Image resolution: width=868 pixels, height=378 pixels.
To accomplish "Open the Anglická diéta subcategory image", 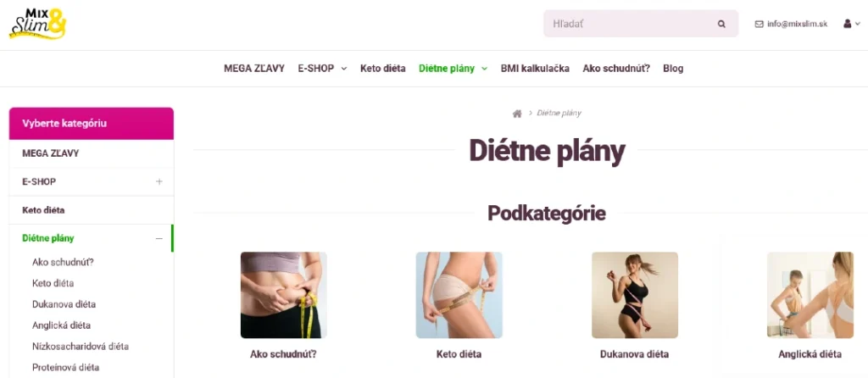I will (x=810, y=295).
